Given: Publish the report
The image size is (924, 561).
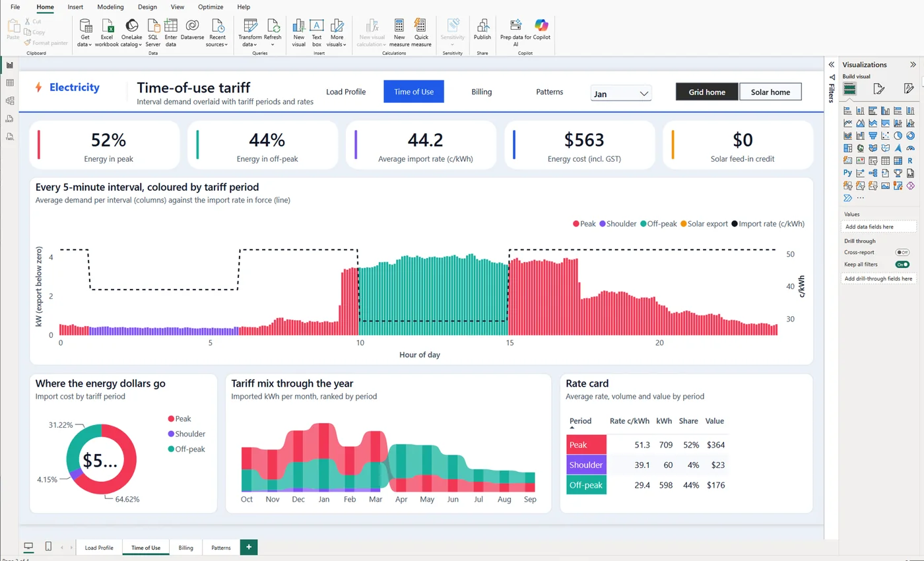Looking at the screenshot, I should [x=482, y=30].
